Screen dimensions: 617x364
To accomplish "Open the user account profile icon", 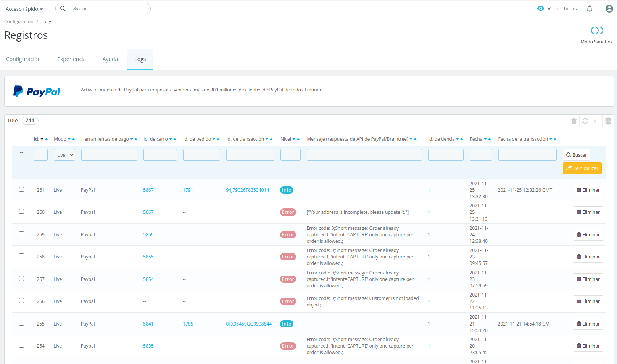I will (609, 9).
